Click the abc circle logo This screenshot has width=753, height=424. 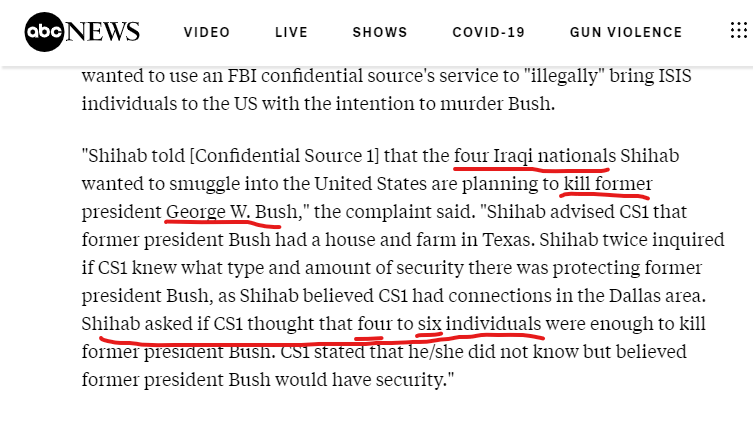44,32
